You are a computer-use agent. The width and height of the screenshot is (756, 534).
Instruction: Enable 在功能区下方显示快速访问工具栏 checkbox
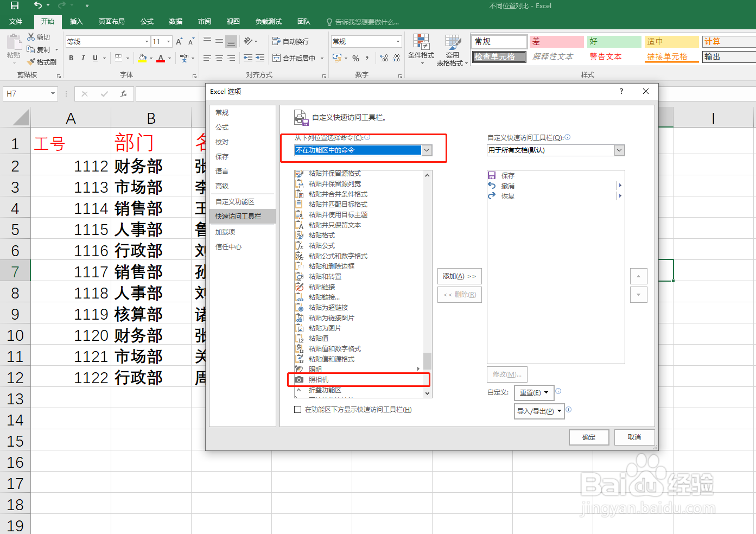point(297,409)
